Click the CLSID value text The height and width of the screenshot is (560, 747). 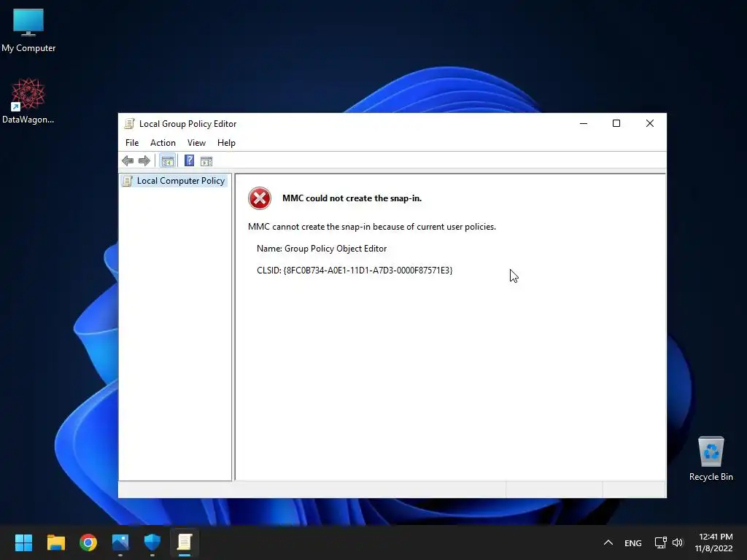pyautogui.click(x=368, y=271)
